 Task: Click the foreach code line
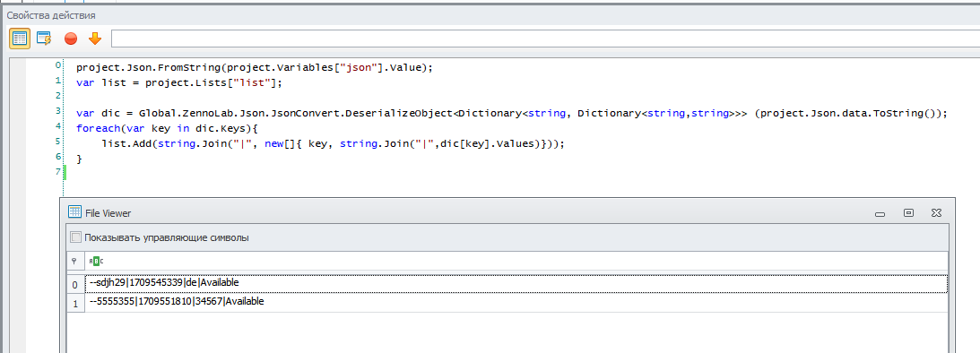pyautogui.click(x=167, y=128)
